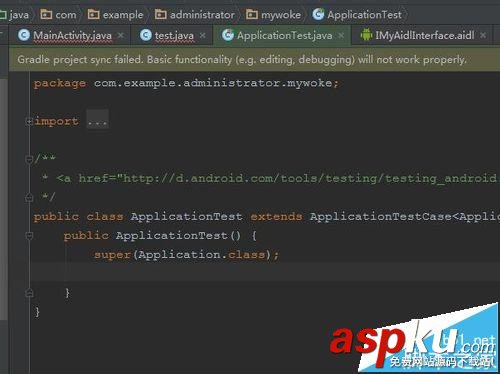Click the public ApplicationTest() constructor name
This screenshot has height=374, width=500.
[171, 236]
